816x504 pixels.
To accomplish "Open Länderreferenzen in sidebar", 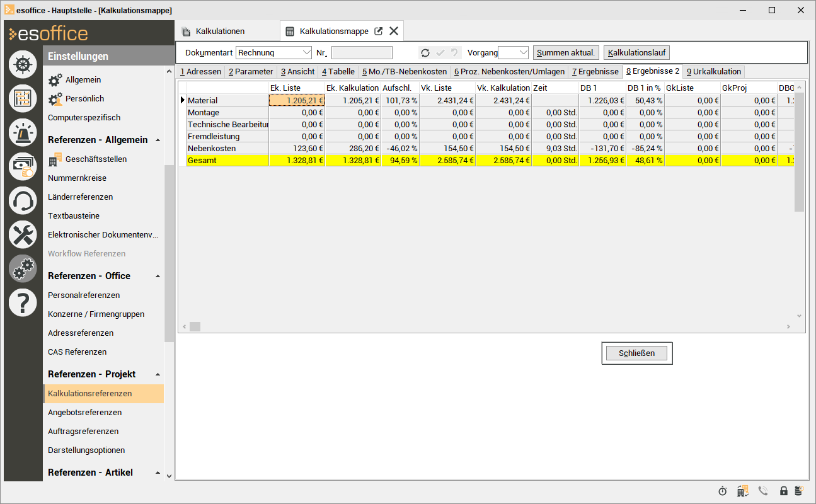I will click(81, 197).
